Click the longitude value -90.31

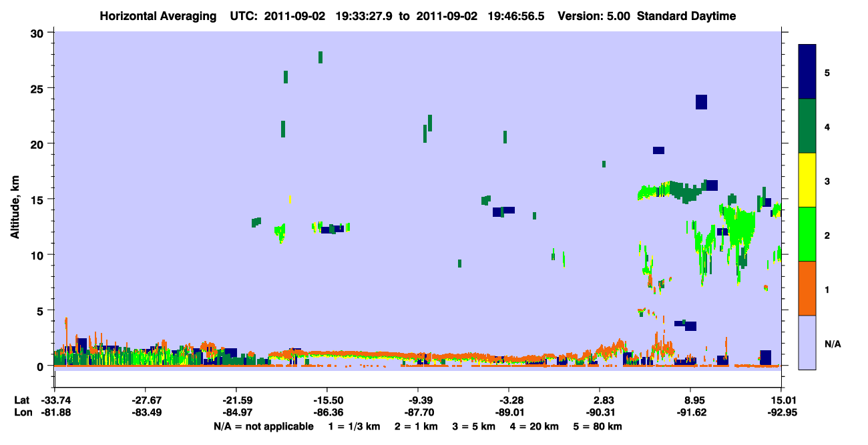point(599,413)
